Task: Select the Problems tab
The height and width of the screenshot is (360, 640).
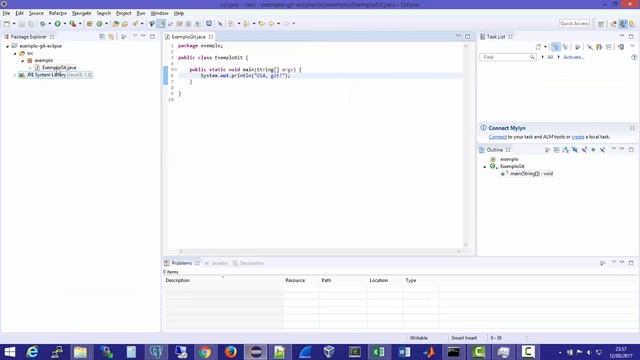Action: tap(181, 263)
